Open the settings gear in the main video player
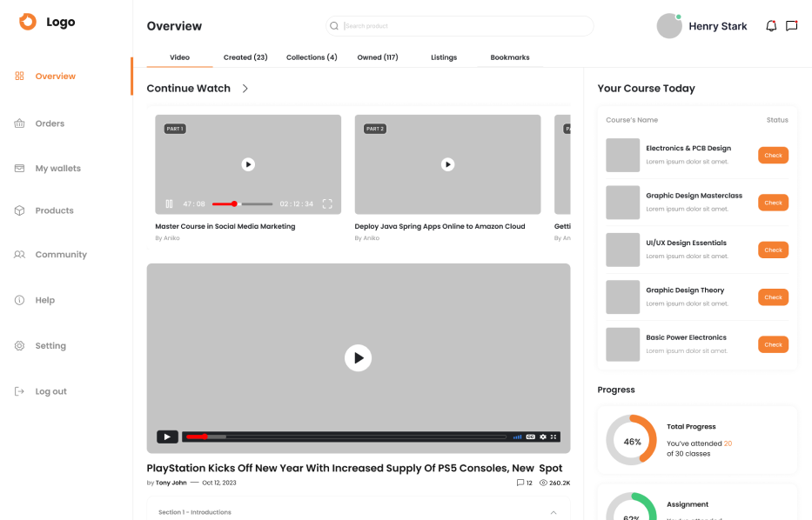The width and height of the screenshot is (812, 520). 542,437
